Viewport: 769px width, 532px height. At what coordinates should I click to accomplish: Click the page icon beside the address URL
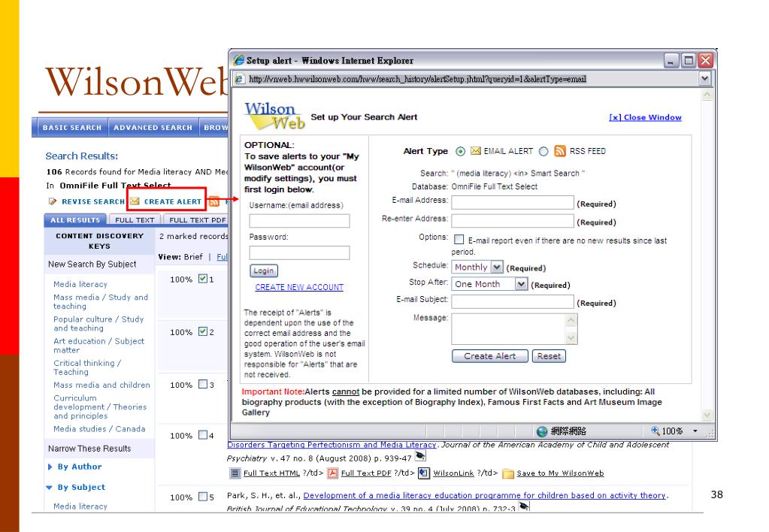[x=240, y=79]
